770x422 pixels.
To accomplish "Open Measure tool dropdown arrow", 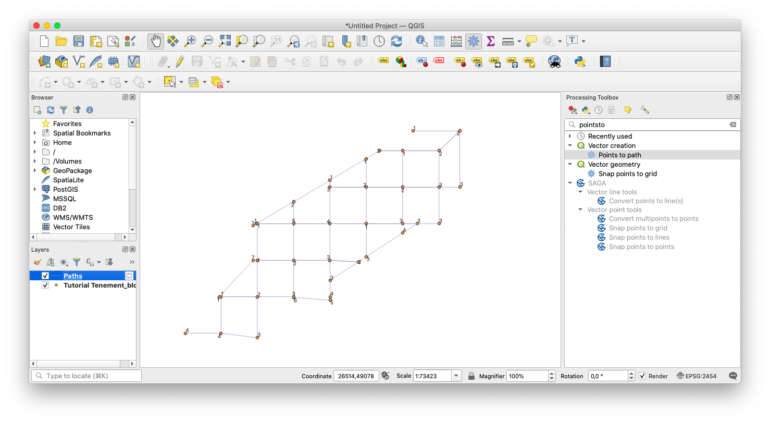I will point(519,41).
